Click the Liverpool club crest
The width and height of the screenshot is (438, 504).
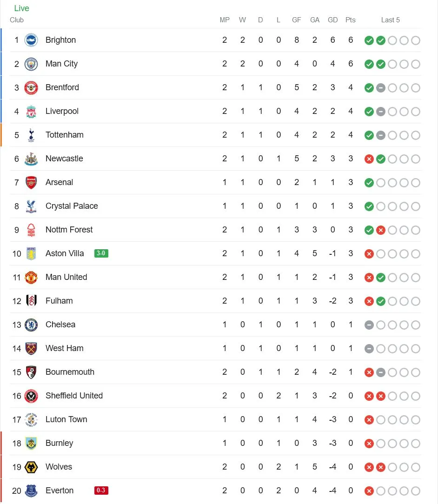[31, 111]
